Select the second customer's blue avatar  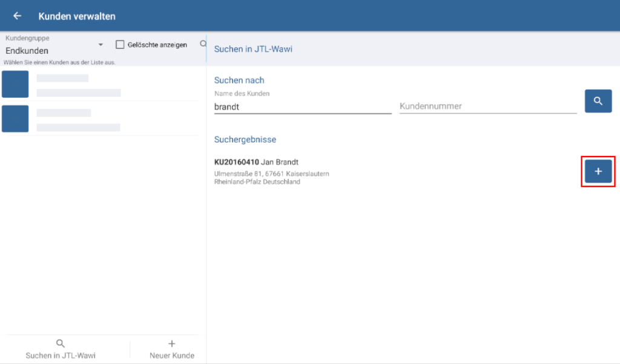(15, 119)
